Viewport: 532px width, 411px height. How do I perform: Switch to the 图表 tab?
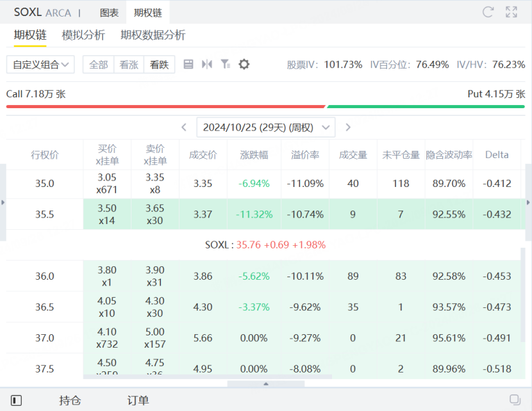109,13
